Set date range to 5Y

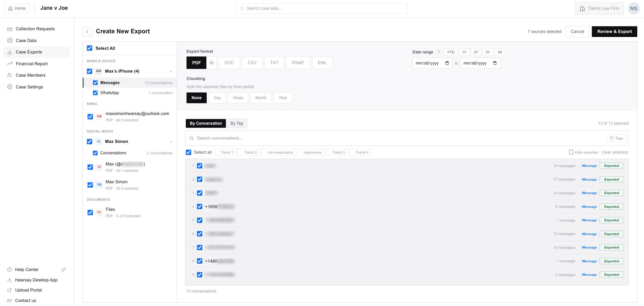pos(488,52)
